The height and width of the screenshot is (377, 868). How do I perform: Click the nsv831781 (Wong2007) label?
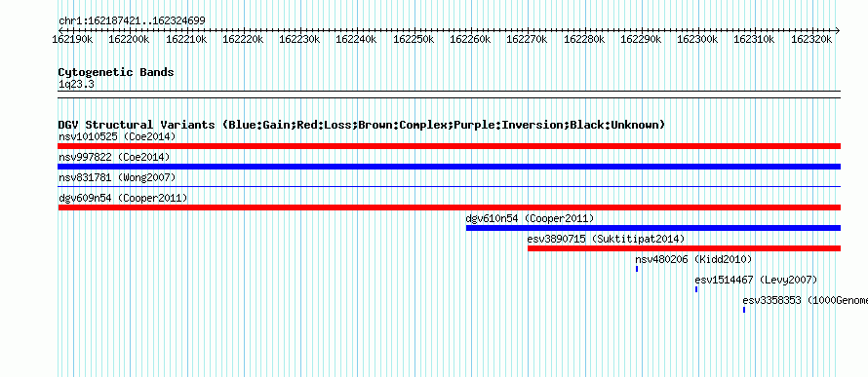117,177
